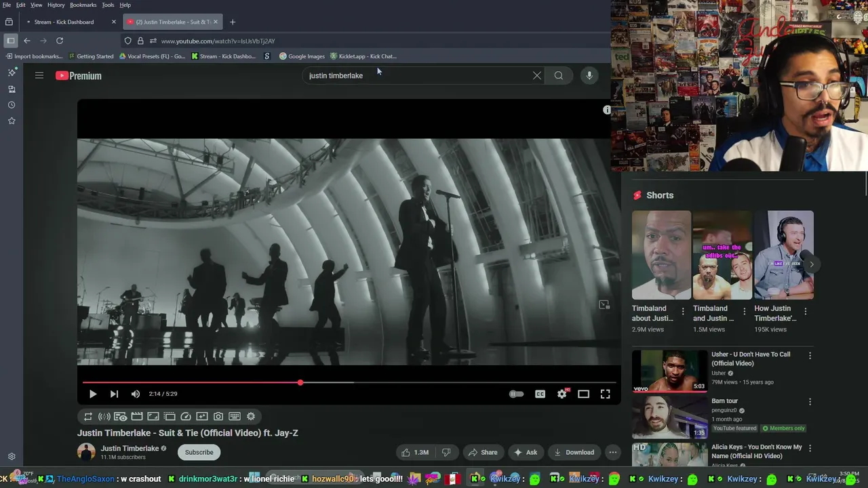Click the video filters sparkle-frame icon
The height and width of the screenshot is (488, 868).
202,417
